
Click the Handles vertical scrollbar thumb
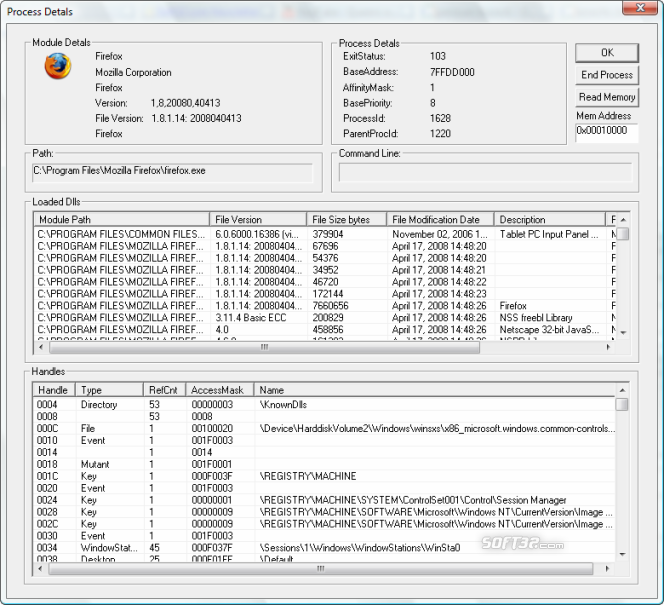(x=622, y=404)
